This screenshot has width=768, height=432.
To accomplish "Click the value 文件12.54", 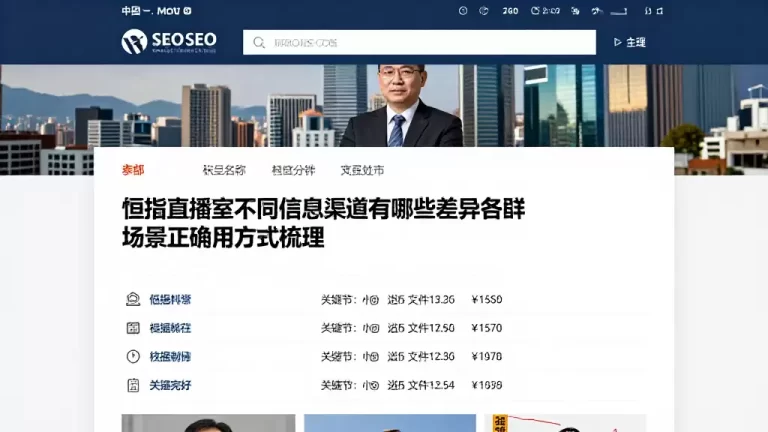I will pyautogui.click(x=431, y=385).
